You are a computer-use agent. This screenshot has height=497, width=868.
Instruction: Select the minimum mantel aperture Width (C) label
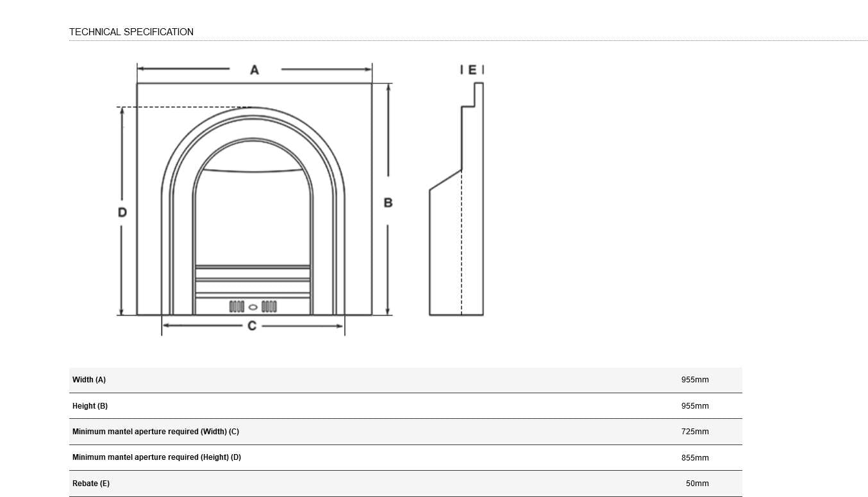click(156, 432)
